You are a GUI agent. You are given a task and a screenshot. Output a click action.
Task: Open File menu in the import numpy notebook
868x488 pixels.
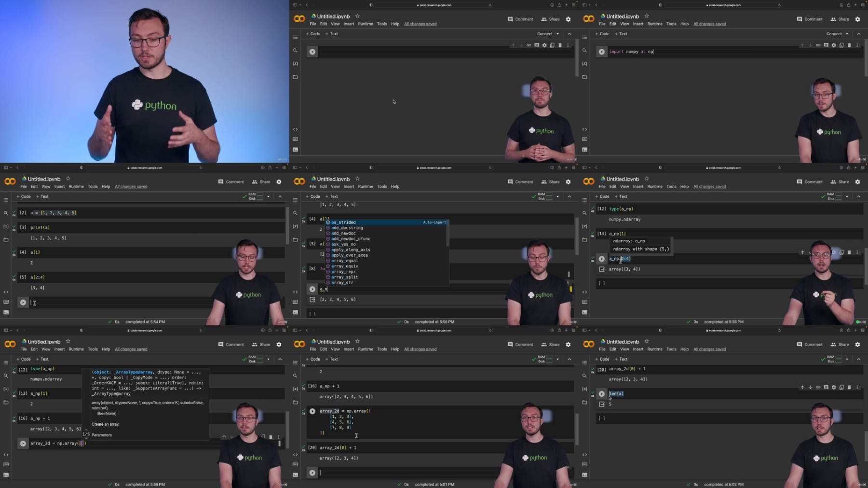point(602,24)
